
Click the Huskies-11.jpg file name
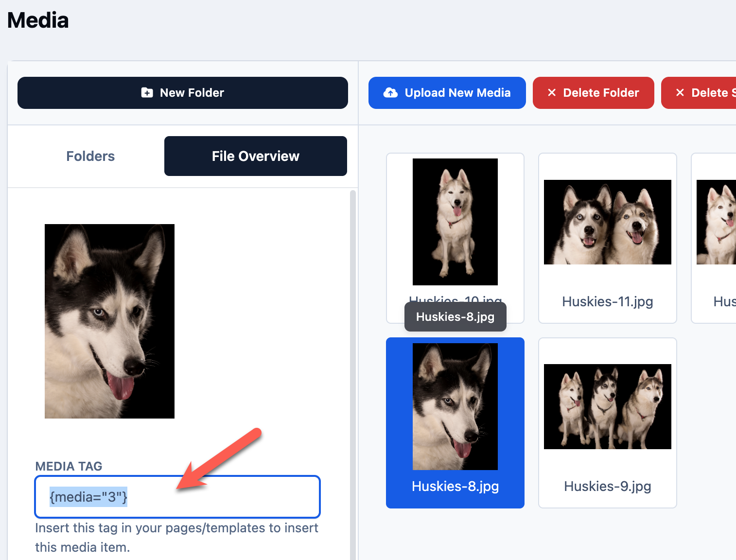point(608,301)
